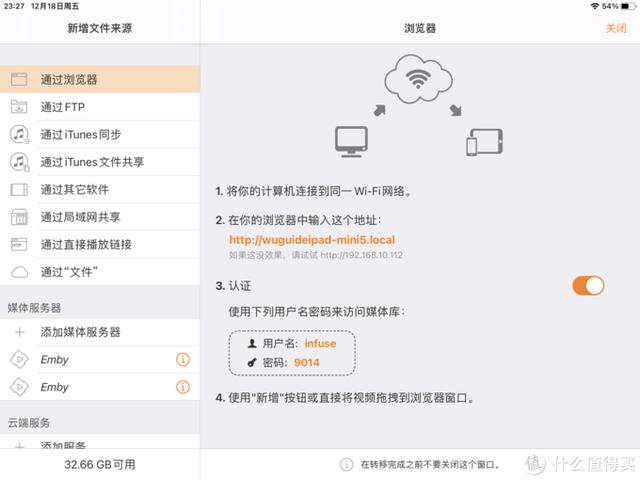The image size is (640, 480).
Task: Tap the cloud icon next to 通过"文件"
Action: pos(19,272)
